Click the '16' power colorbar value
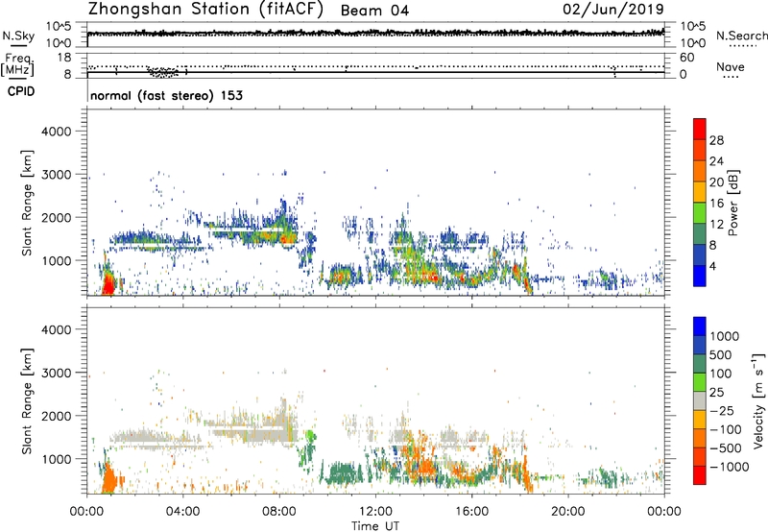Screen dimensions: 768x532 coord(716,204)
